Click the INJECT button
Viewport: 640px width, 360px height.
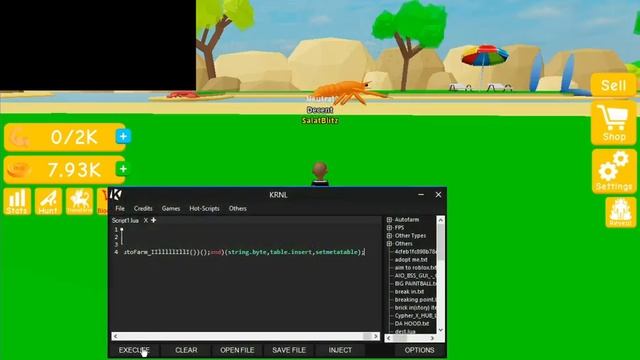340,350
